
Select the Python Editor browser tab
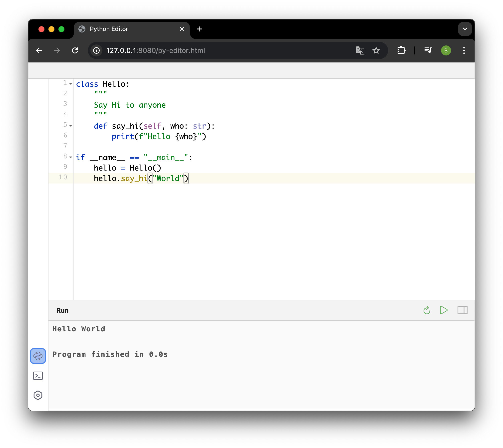pyautogui.click(x=132, y=29)
